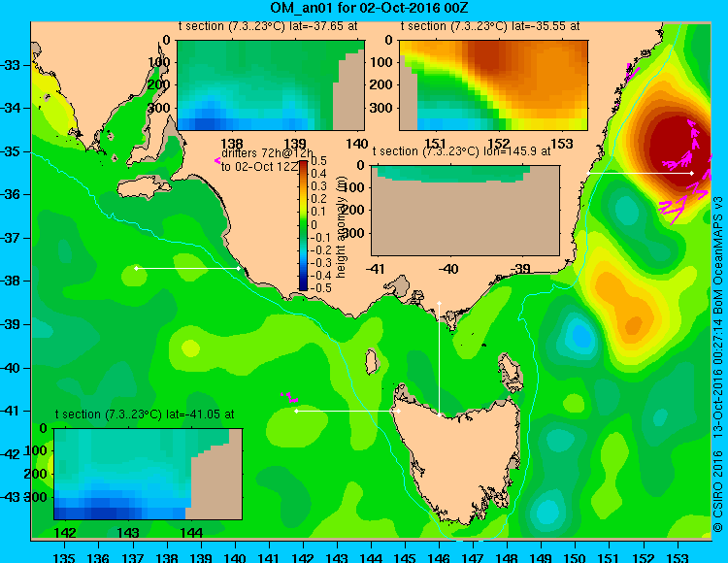Click the white section line near latitude -37.65
Screen dimensions: 728x563
point(187,268)
